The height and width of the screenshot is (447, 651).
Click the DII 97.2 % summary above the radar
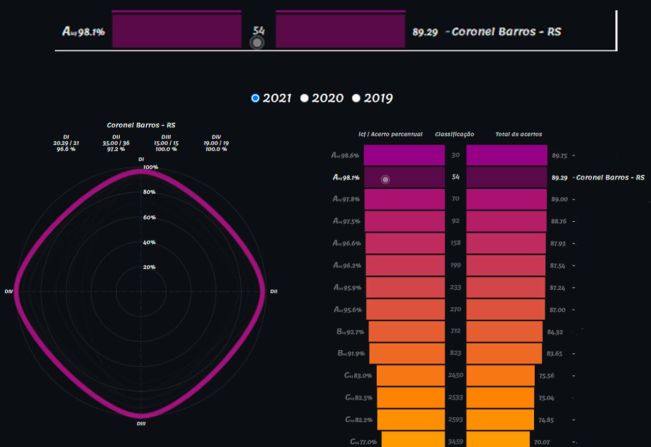coord(116,143)
